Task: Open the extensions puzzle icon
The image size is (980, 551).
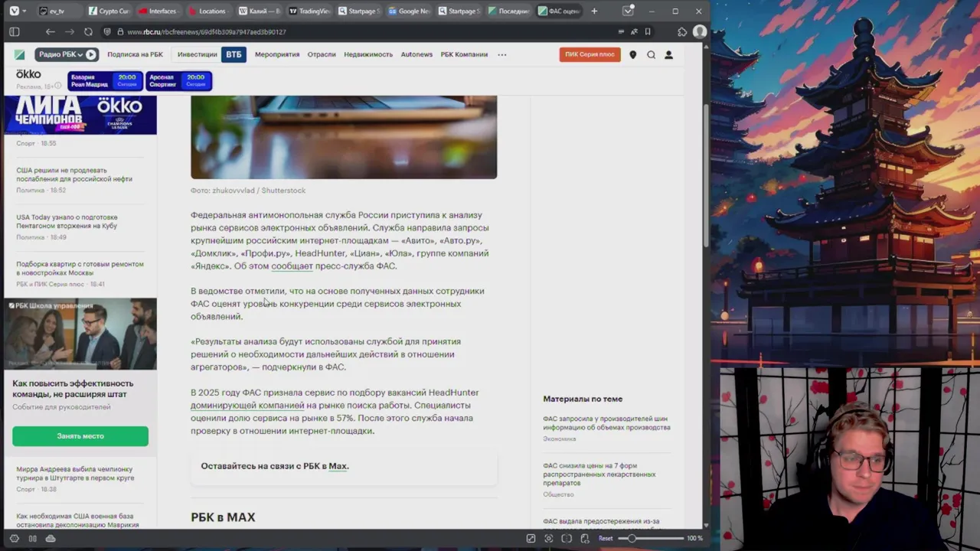Action: tap(682, 31)
